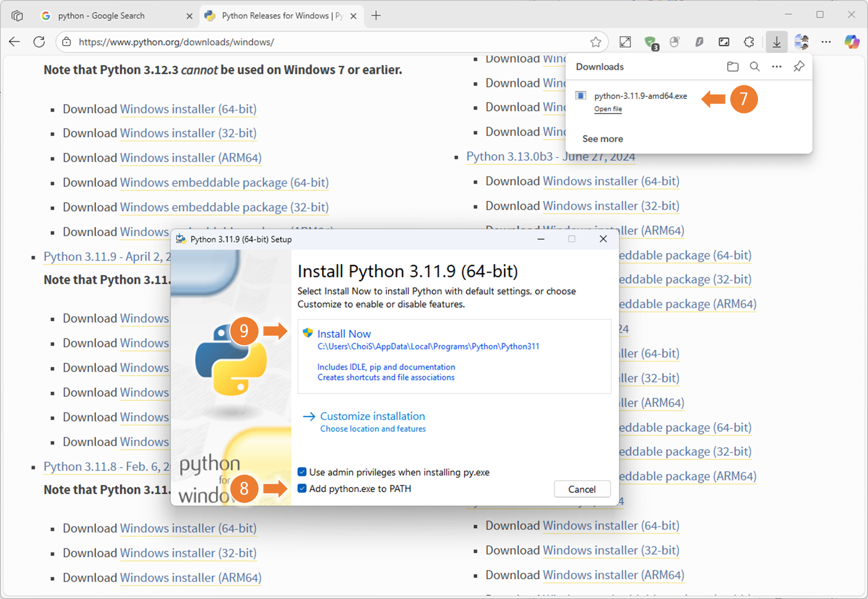View site information lock icon

(x=67, y=42)
